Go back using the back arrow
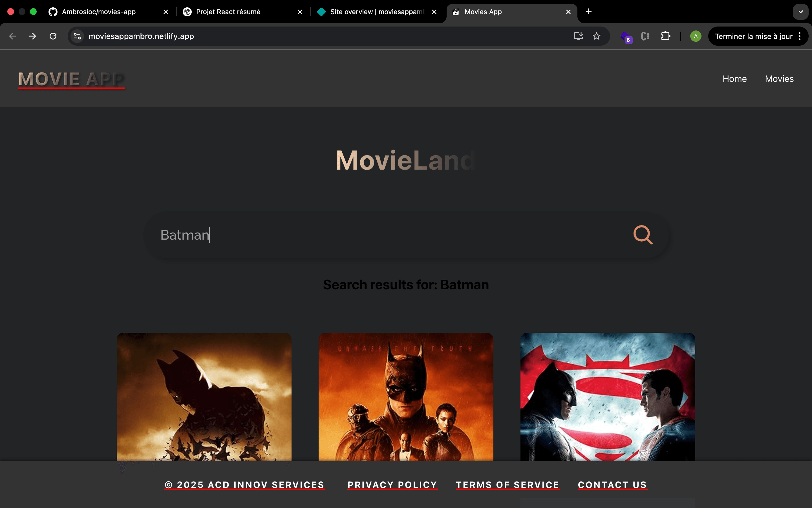This screenshot has width=812, height=508. tap(12, 36)
